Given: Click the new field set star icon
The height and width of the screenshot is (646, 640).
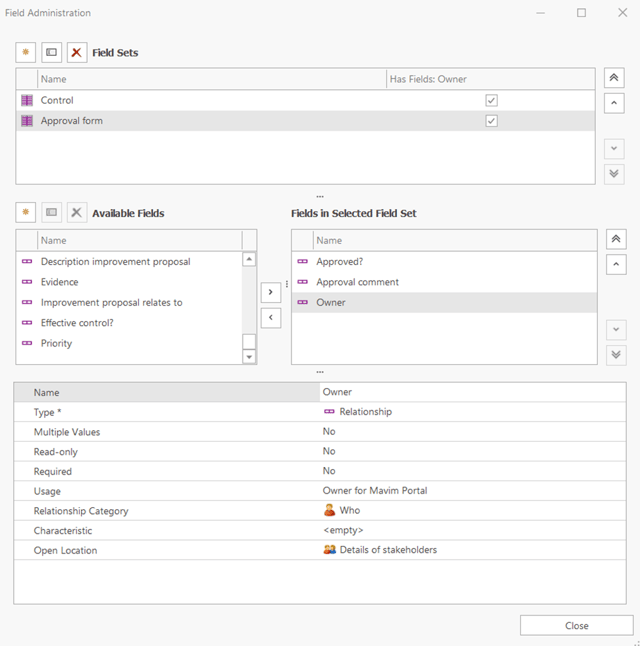Looking at the screenshot, I should click(x=26, y=52).
